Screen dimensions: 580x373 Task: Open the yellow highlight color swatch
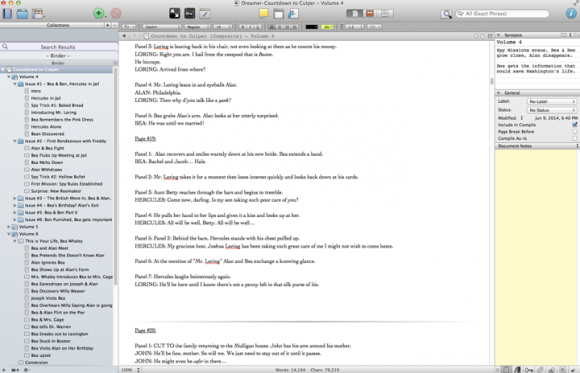click(327, 27)
